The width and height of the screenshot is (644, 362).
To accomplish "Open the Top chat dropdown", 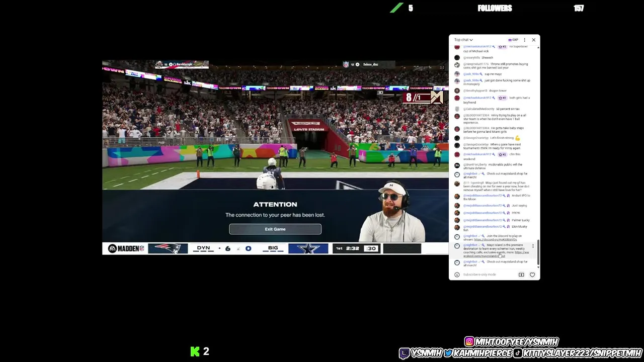I will 463,40.
